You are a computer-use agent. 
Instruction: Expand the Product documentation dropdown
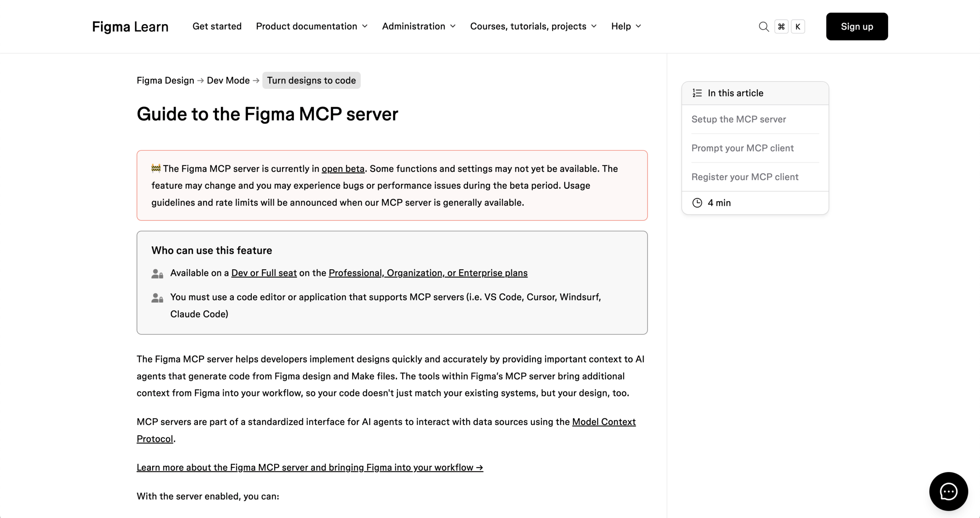312,26
